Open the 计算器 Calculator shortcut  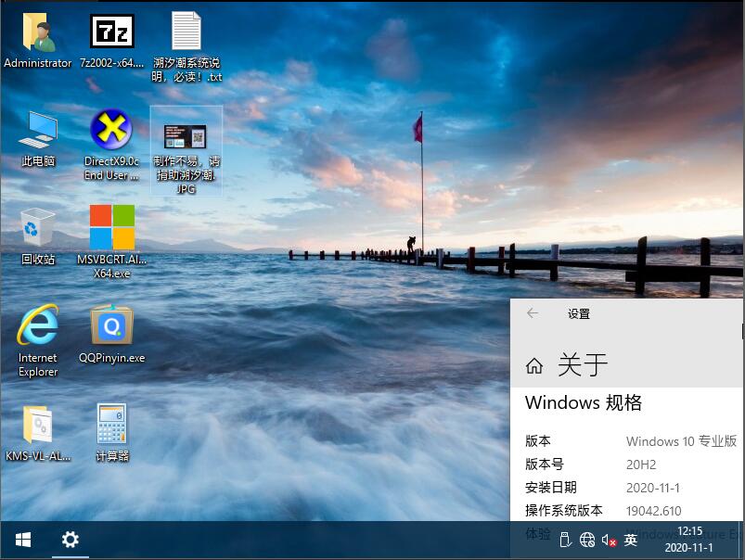click(111, 426)
